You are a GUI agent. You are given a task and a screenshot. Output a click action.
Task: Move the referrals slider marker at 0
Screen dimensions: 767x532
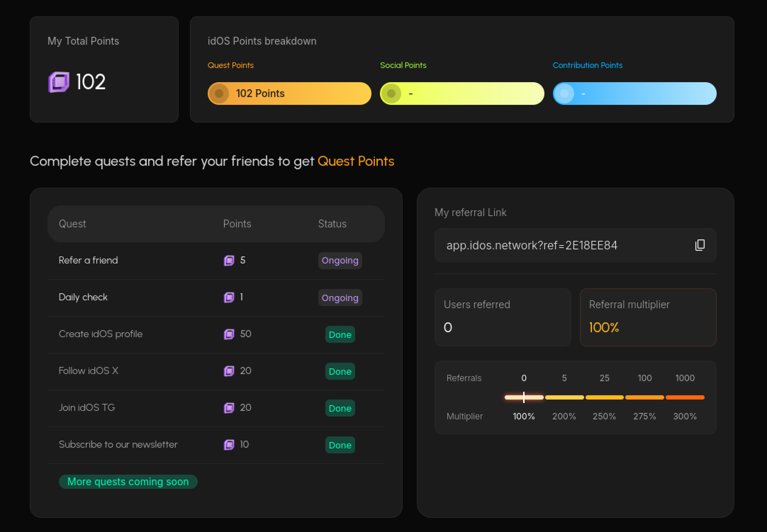click(x=524, y=397)
